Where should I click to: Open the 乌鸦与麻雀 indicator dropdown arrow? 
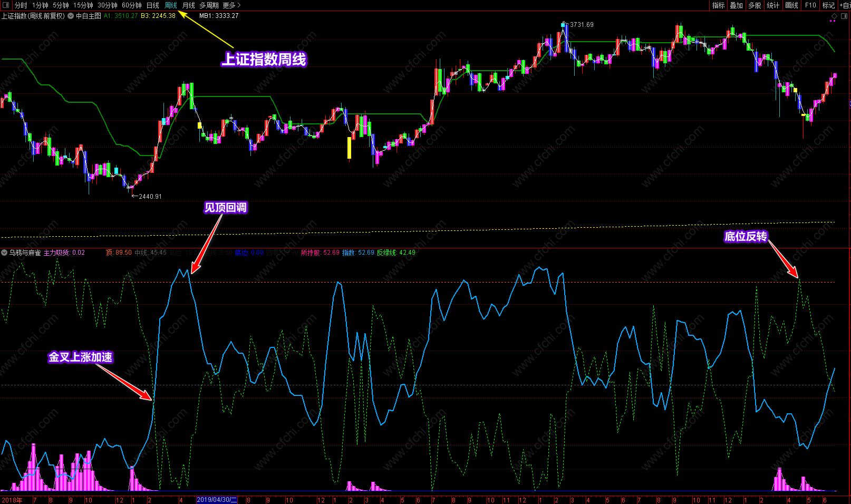pyautogui.click(x=4, y=253)
